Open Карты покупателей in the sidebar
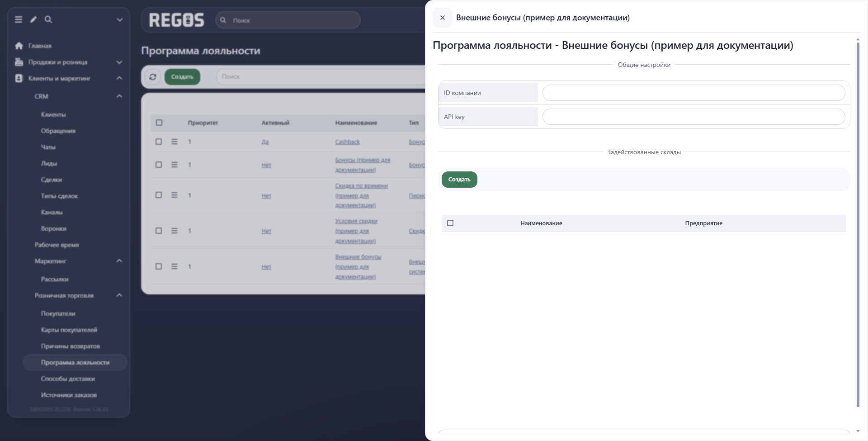Screen dimensions: 868x441 point(69,330)
